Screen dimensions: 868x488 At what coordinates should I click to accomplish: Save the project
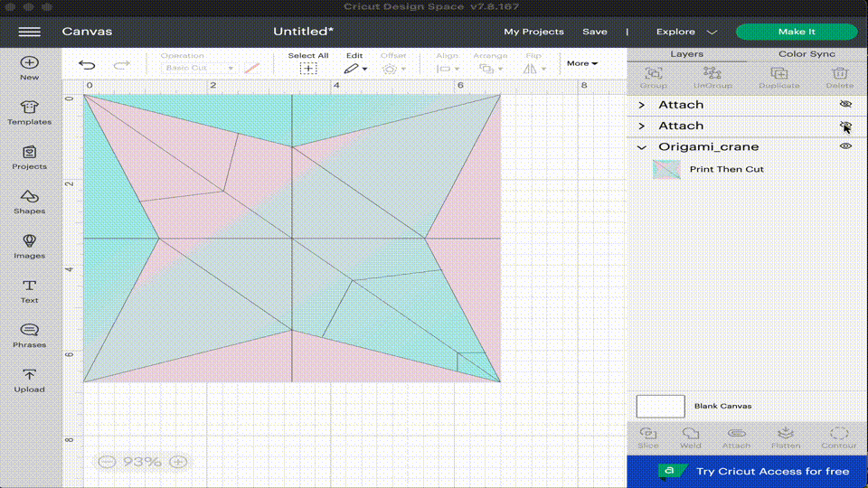(595, 32)
